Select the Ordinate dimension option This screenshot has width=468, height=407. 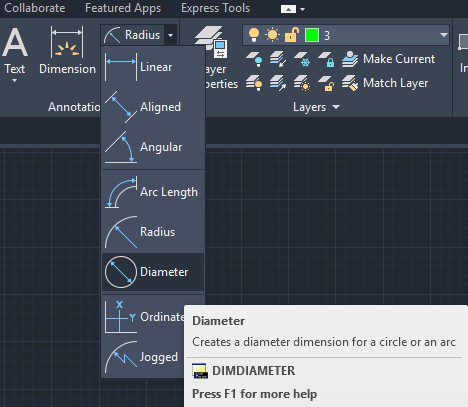[143, 317]
